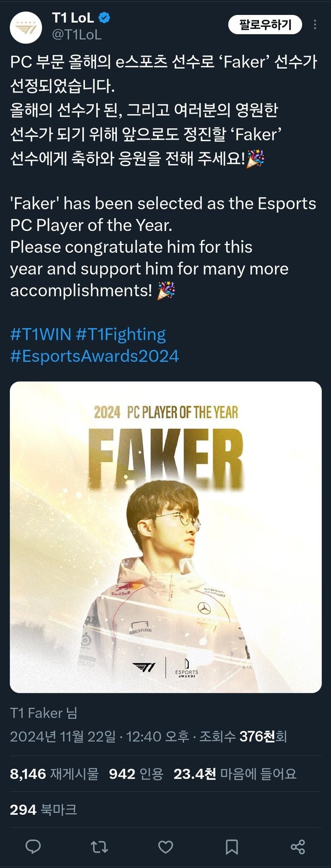Open the #T1Fighting hashtag

coord(121,334)
